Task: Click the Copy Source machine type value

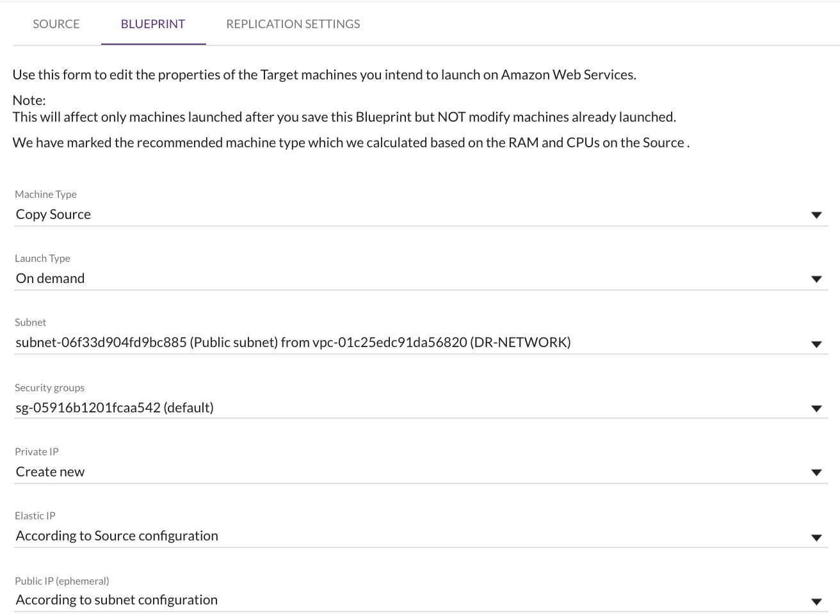Action: [53, 214]
